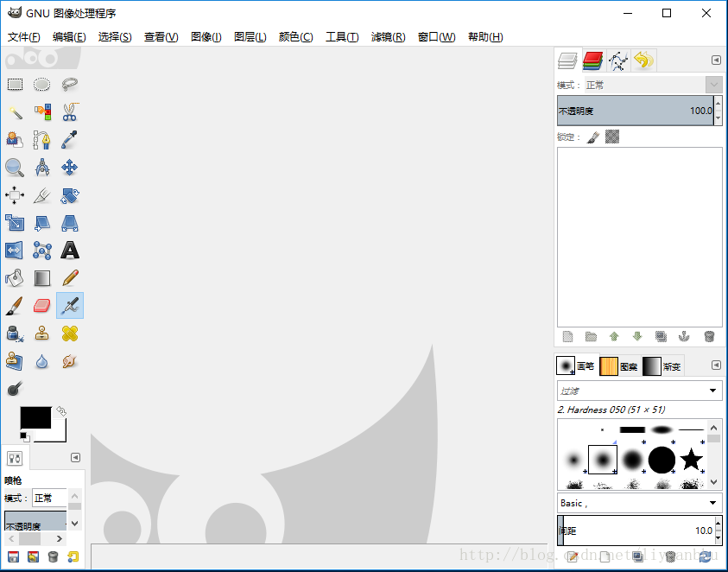Select the Airbrush tool
The width and height of the screenshot is (728, 572).
70,306
